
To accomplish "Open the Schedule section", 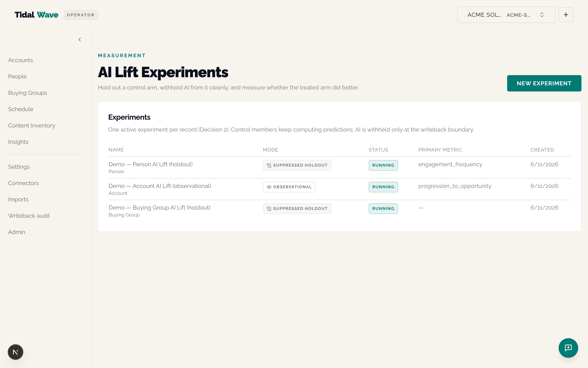I will click(x=21, y=109).
